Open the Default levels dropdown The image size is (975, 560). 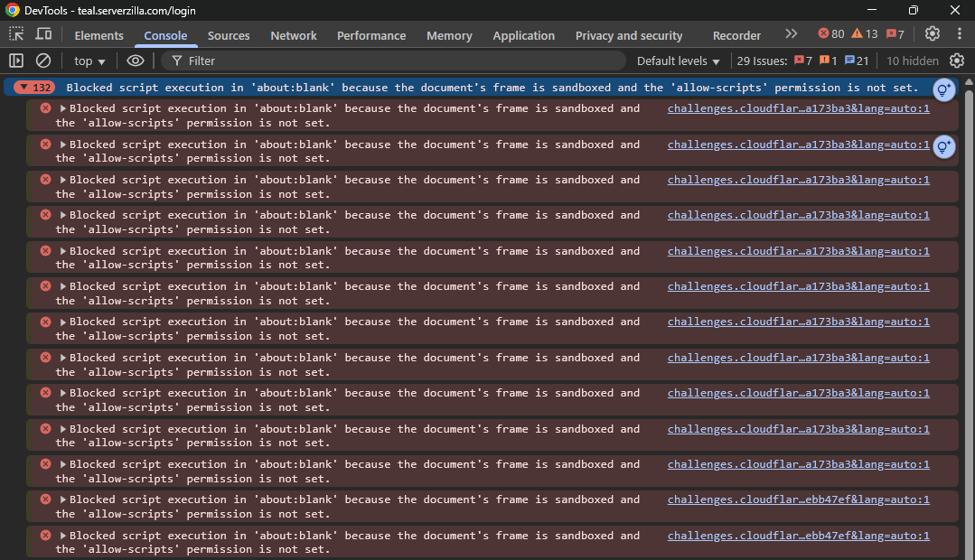tap(678, 61)
